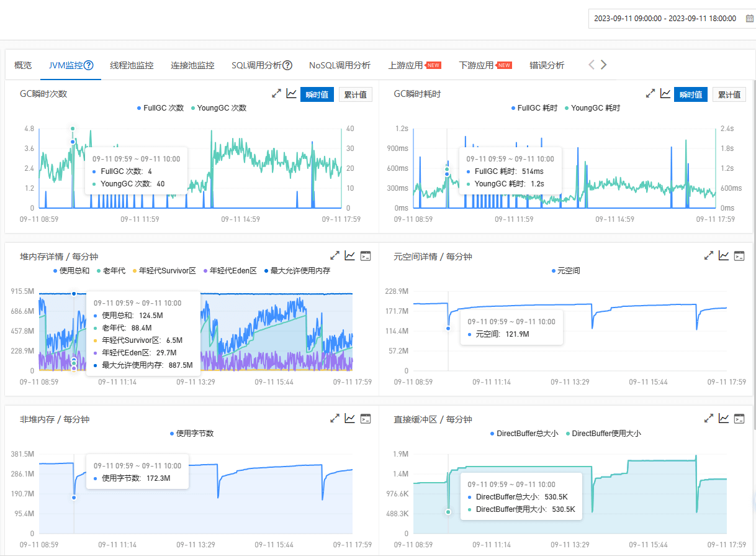Open the 错误分析 tab
The width and height of the screenshot is (756, 556).
pos(547,65)
